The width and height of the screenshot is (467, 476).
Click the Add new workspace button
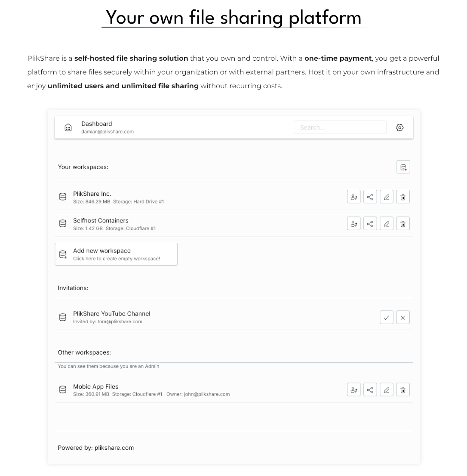[116, 254]
